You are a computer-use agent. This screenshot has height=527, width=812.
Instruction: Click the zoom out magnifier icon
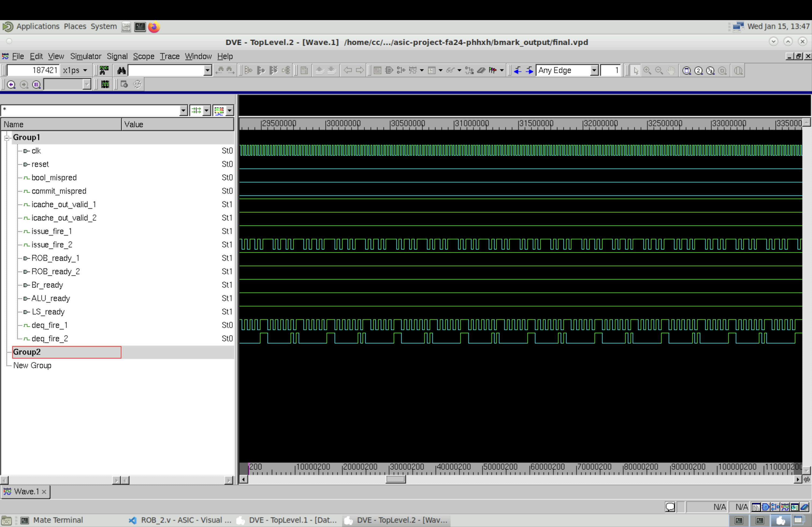click(x=659, y=71)
